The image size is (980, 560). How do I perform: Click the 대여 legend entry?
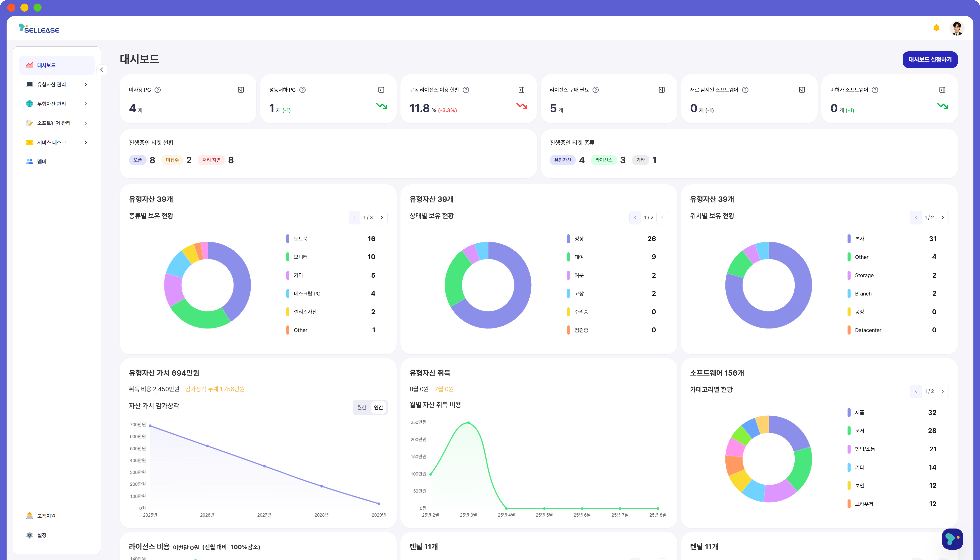pyautogui.click(x=611, y=257)
